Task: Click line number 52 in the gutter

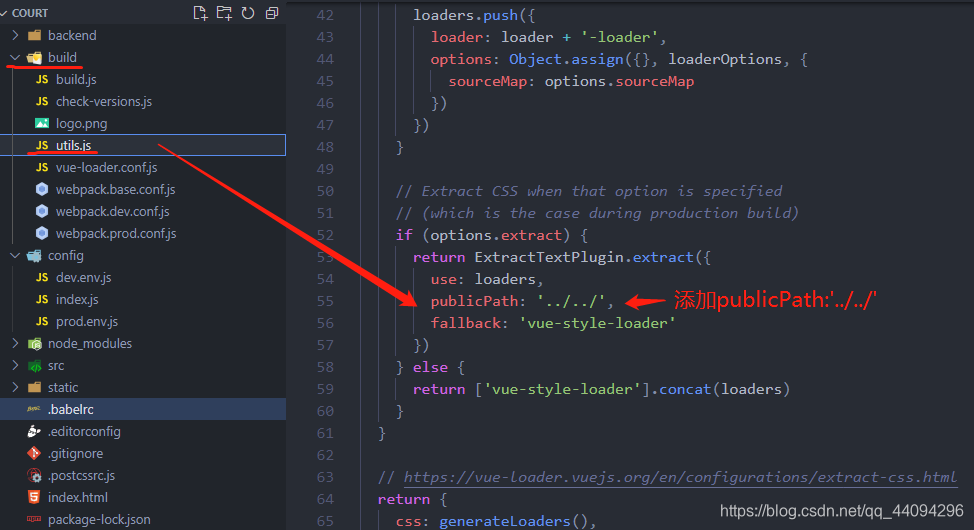Action: (x=325, y=235)
